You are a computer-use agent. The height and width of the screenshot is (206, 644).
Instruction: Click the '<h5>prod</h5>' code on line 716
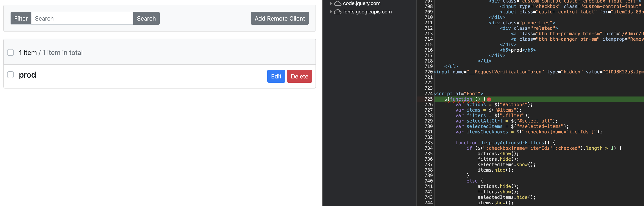(x=518, y=50)
